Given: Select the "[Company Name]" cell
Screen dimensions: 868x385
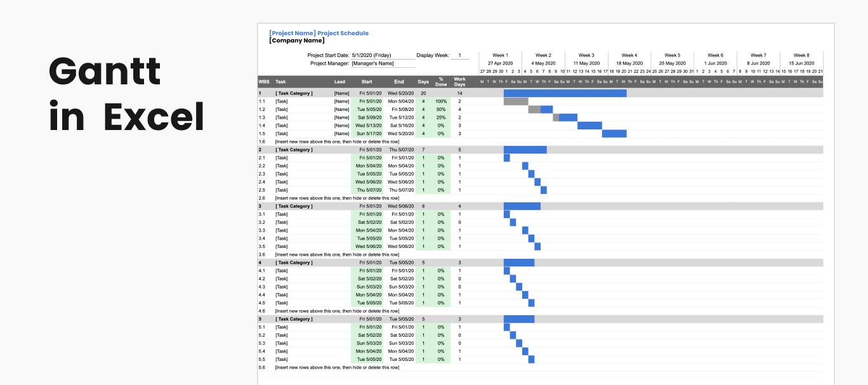Looking at the screenshot, I should [296, 41].
